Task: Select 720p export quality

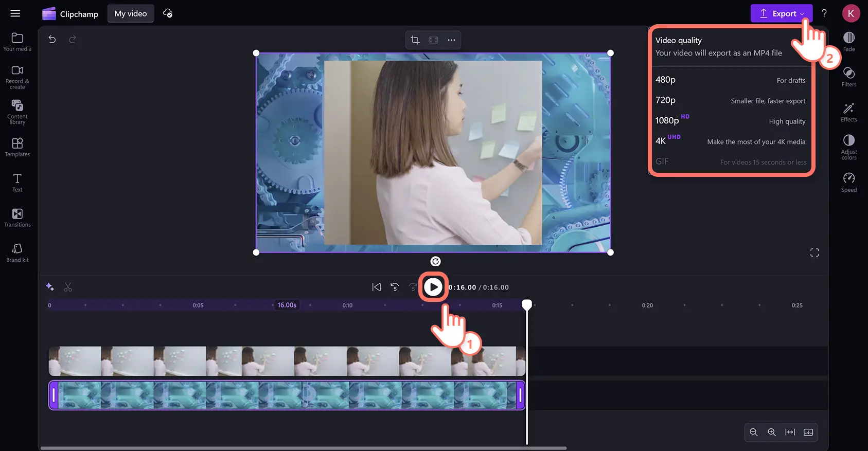Action: tap(731, 100)
